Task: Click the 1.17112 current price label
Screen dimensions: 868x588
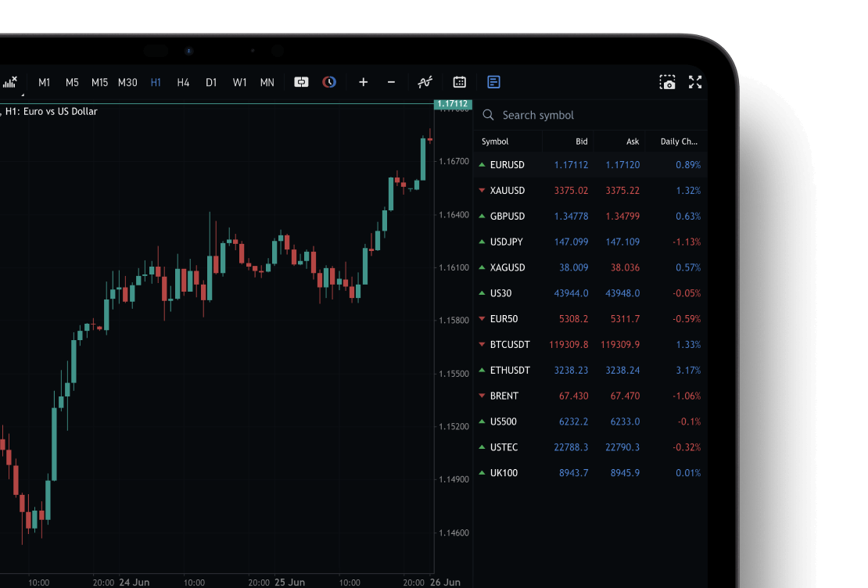Action: pos(452,103)
